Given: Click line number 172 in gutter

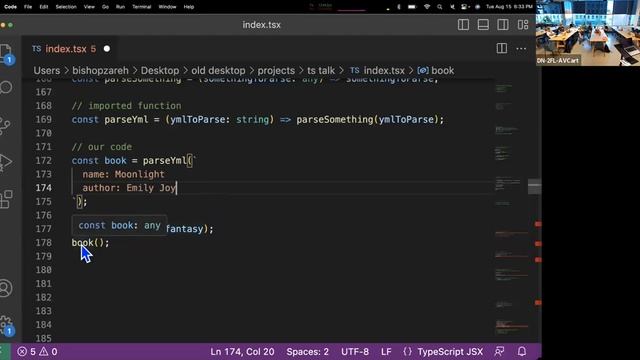Looking at the screenshot, I should pyautogui.click(x=43, y=160).
